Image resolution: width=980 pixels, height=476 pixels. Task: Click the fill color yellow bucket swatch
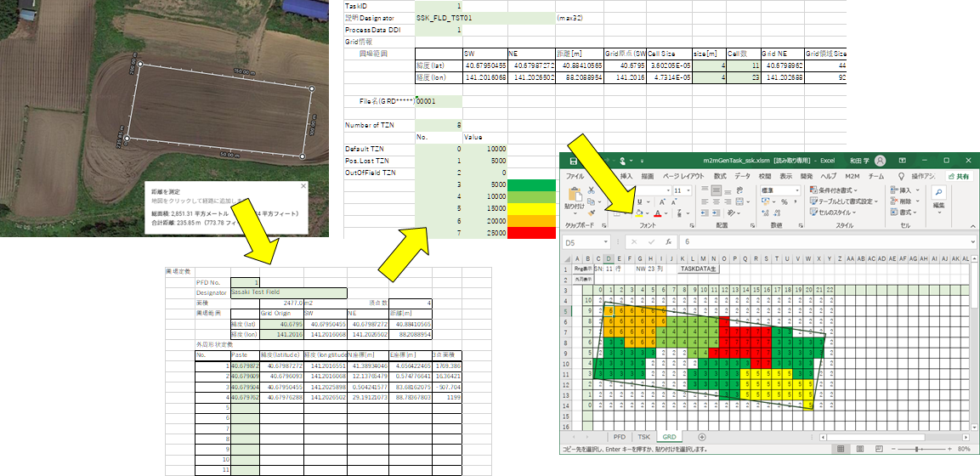638,212
